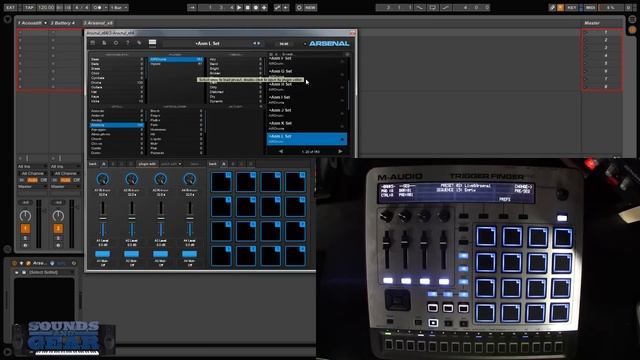
Task: Stop playback with the transport Stop button
Action: tap(247, 7)
